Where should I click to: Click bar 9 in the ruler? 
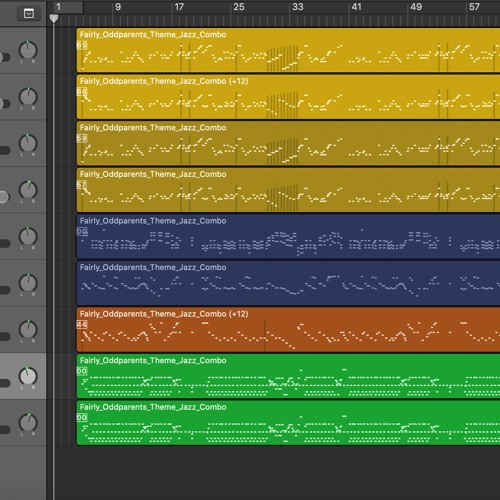(x=118, y=7)
